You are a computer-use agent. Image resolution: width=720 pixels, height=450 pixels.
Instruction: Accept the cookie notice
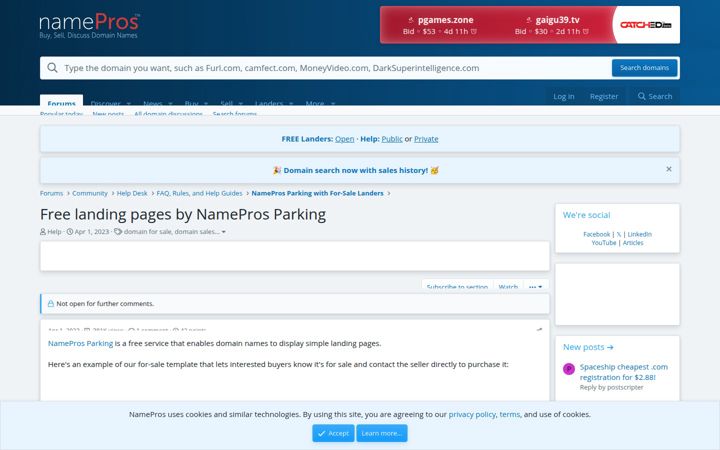tap(333, 433)
